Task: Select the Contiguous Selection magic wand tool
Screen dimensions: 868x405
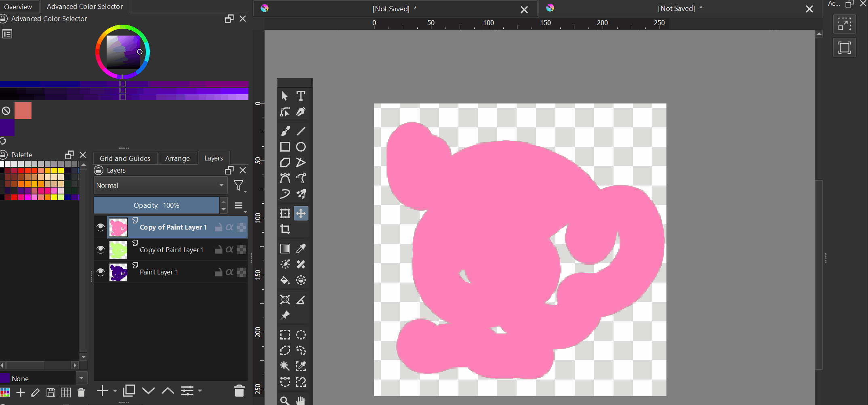Action: pyautogui.click(x=285, y=366)
